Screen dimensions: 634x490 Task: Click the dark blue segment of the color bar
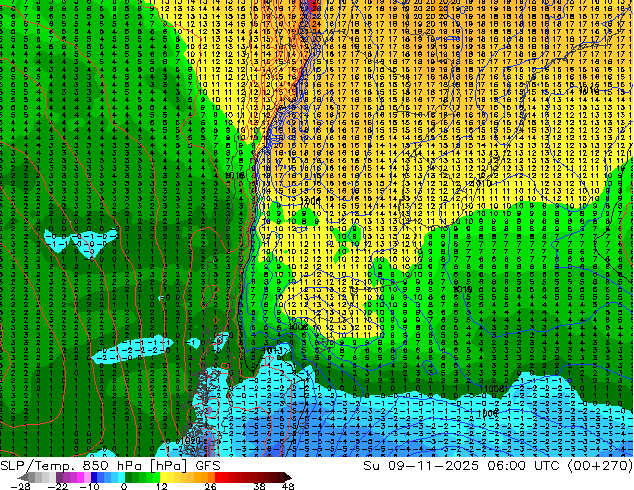coord(93,477)
